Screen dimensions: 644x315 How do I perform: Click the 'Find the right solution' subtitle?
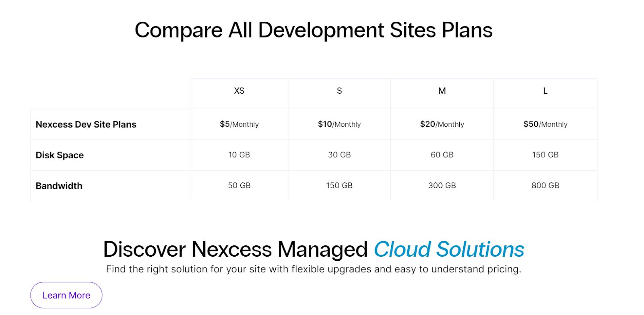[x=314, y=269]
